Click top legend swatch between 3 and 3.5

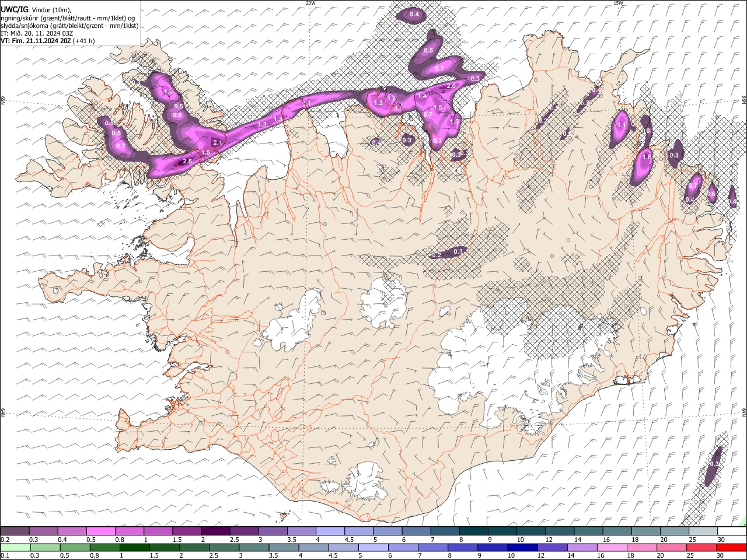click(273, 531)
